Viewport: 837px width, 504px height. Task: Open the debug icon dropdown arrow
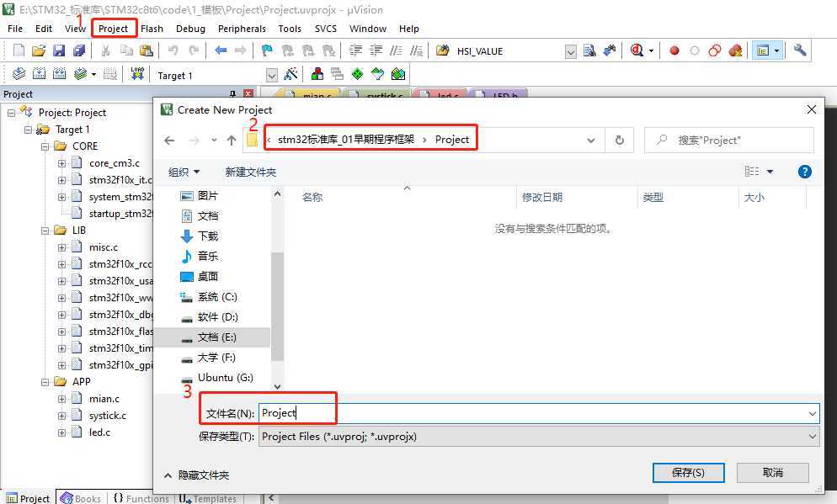pyautogui.click(x=651, y=51)
